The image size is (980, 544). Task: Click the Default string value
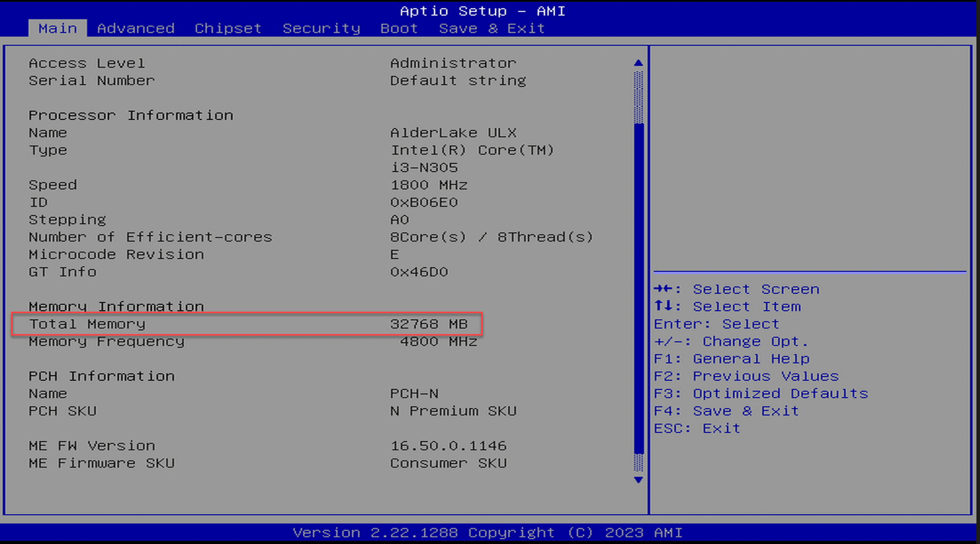pos(458,81)
